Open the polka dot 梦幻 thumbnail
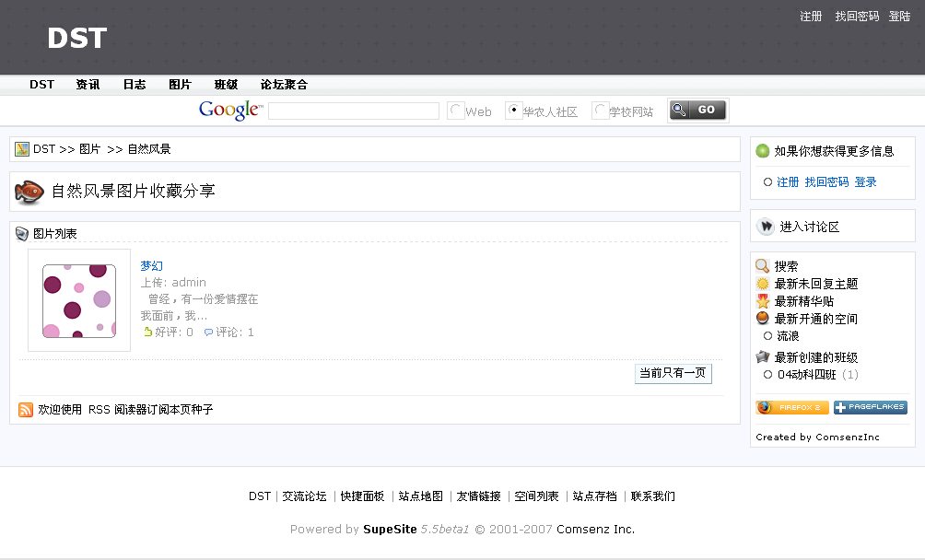 coord(79,300)
